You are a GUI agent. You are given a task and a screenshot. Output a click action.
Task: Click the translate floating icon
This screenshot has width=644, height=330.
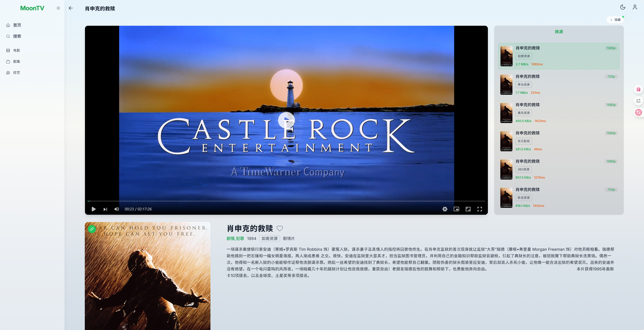pos(638,113)
